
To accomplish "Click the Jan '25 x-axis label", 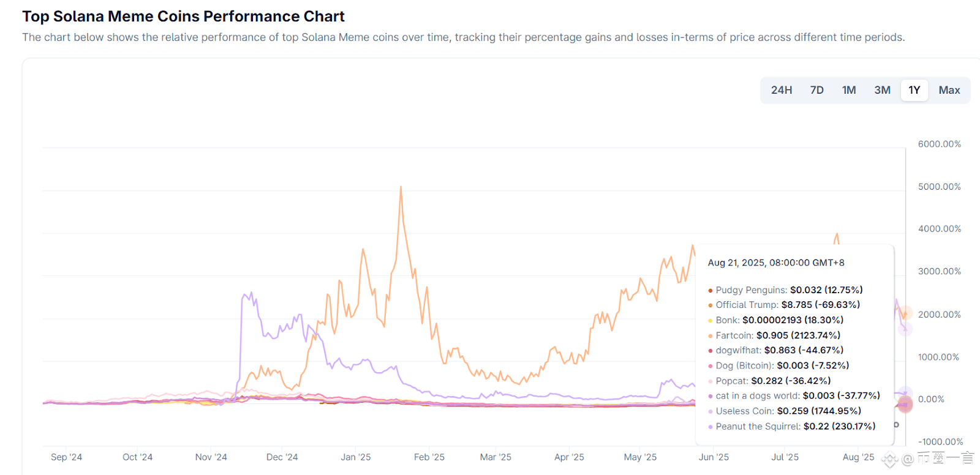I will point(356,457).
